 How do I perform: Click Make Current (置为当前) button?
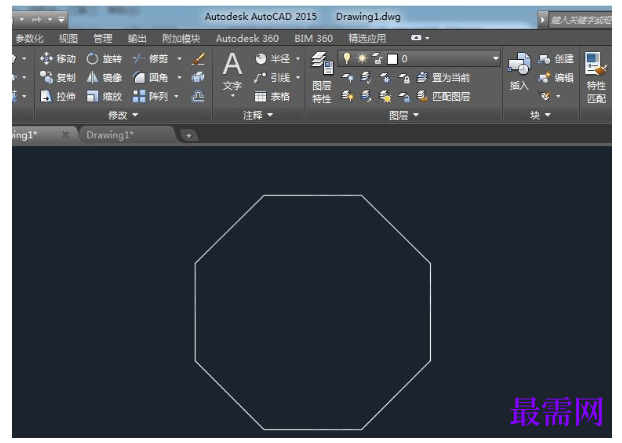point(443,77)
